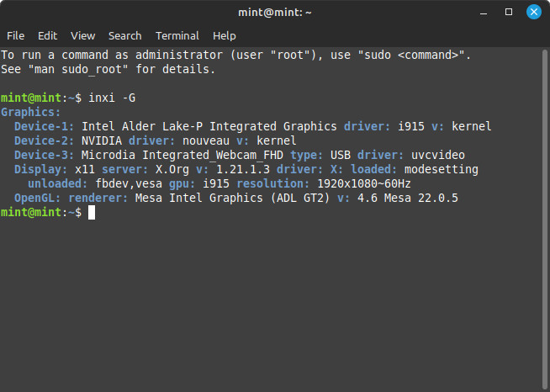Click the mint@mint window title text
Image resolution: width=550 pixels, height=392 pixels.
point(275,13)
